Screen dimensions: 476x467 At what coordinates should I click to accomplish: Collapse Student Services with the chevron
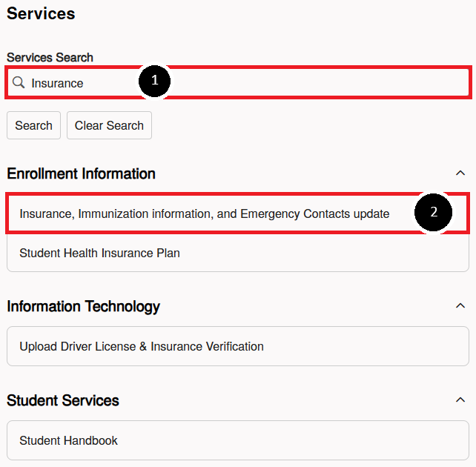click(x=460, y=400)
